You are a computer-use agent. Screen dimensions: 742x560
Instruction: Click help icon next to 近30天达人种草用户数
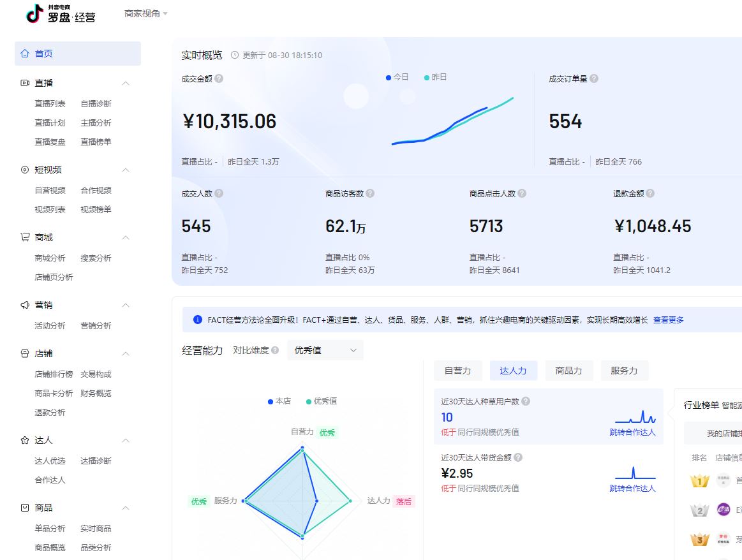coord(525,401)
